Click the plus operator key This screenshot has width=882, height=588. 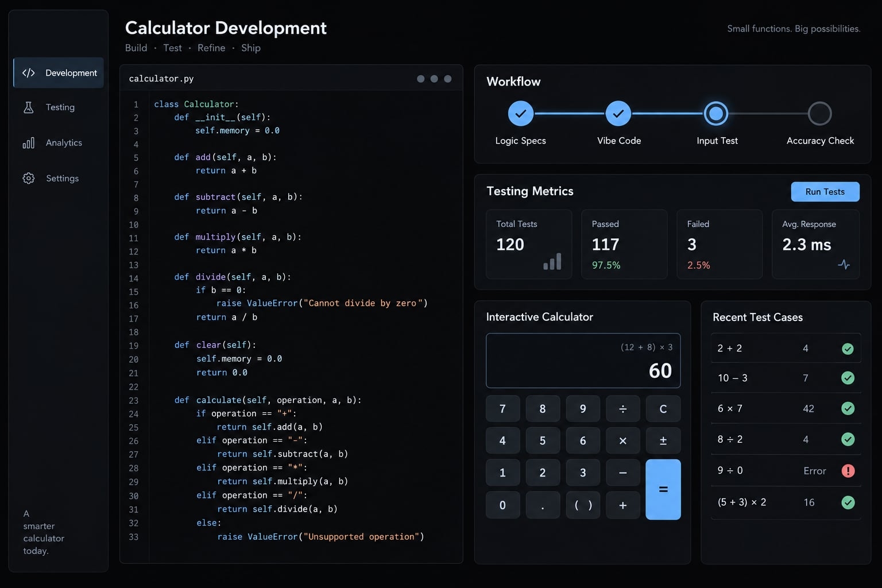pyautogui.click(x=623, y=505)
